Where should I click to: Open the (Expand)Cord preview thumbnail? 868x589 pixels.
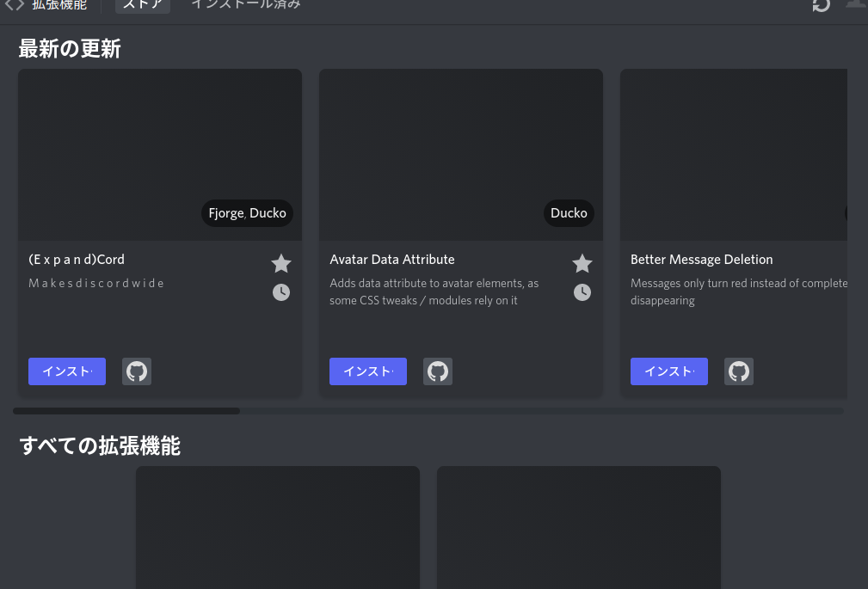coord(160,155)
